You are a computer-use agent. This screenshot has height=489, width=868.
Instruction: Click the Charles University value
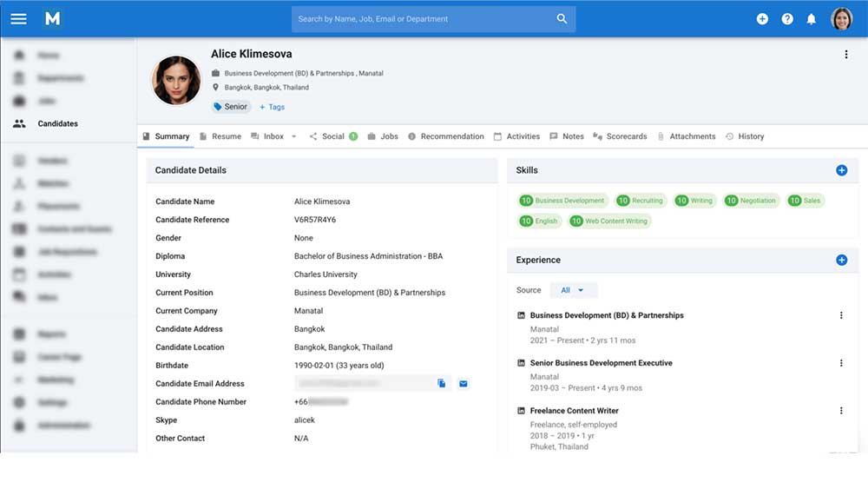pyautogui.click(x=325, y=274)
